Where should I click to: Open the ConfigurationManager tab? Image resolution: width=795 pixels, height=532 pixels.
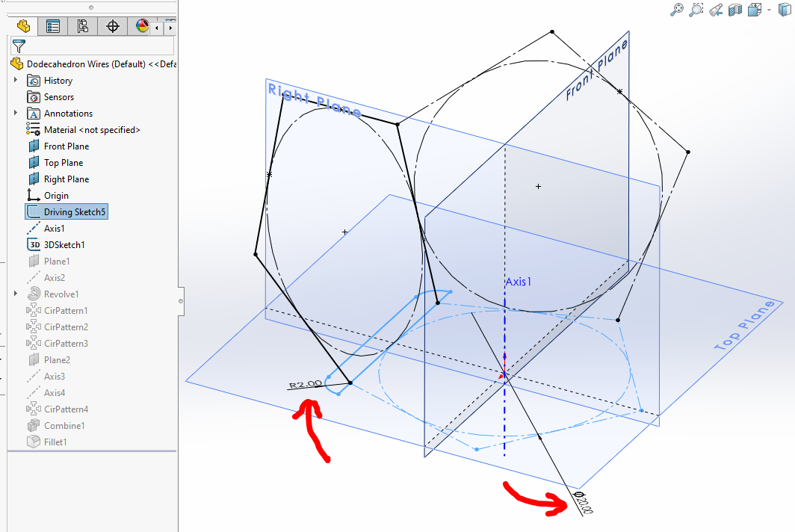coord(82,26)
